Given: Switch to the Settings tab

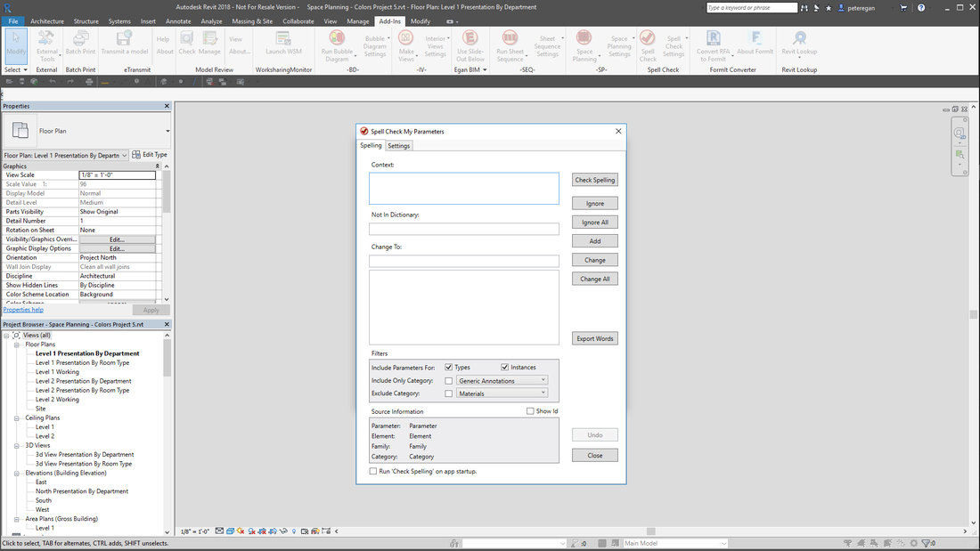Looking at the screenshot, I should tap(398, 146).
